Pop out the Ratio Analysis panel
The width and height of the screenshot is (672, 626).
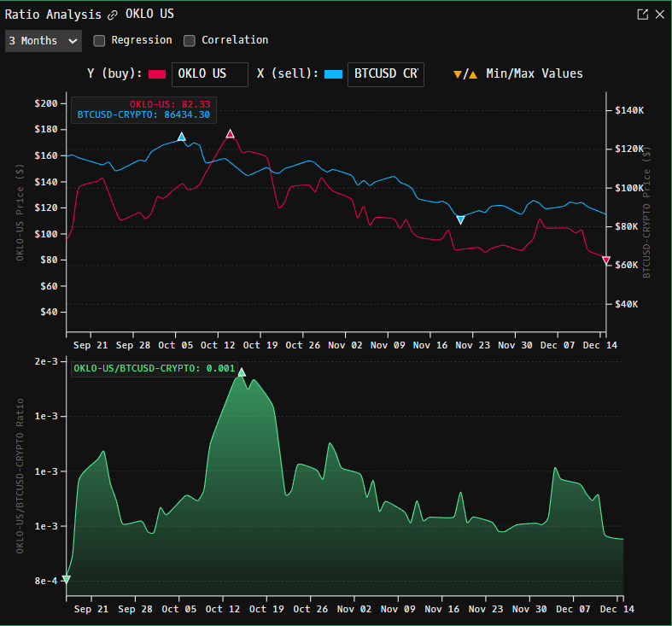(642, 15)
